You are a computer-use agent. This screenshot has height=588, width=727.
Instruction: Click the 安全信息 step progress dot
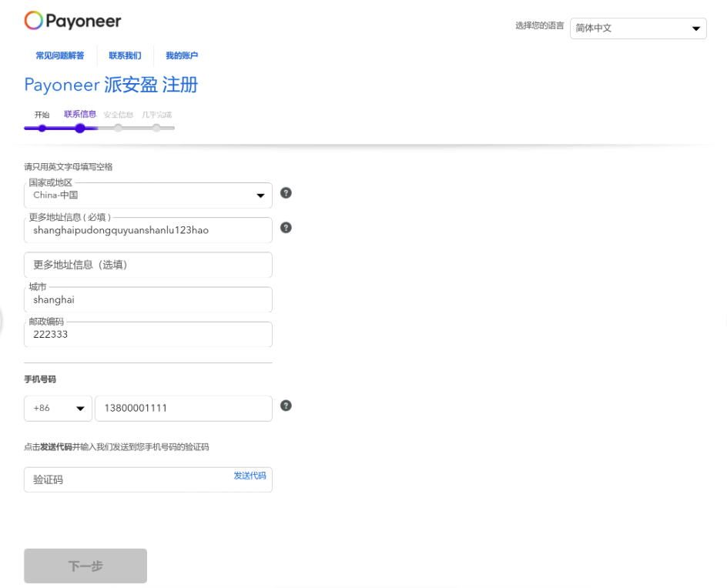coord(118,128)
